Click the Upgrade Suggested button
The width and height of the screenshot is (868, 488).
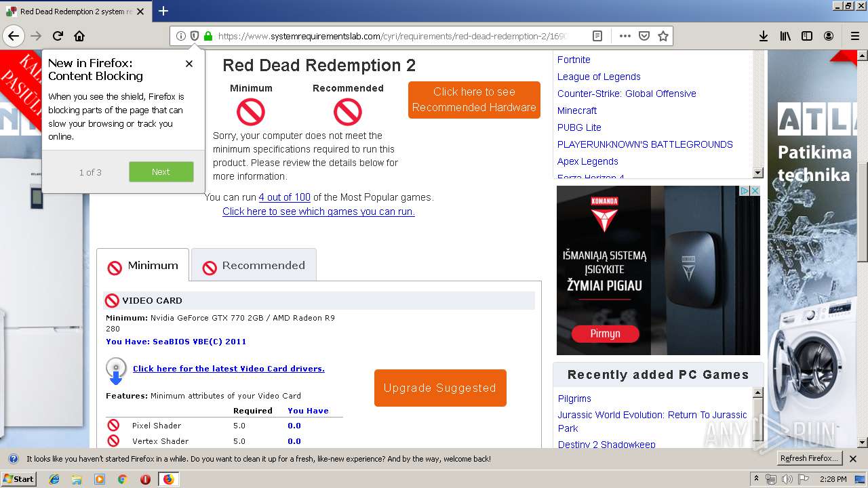(440, 388)
